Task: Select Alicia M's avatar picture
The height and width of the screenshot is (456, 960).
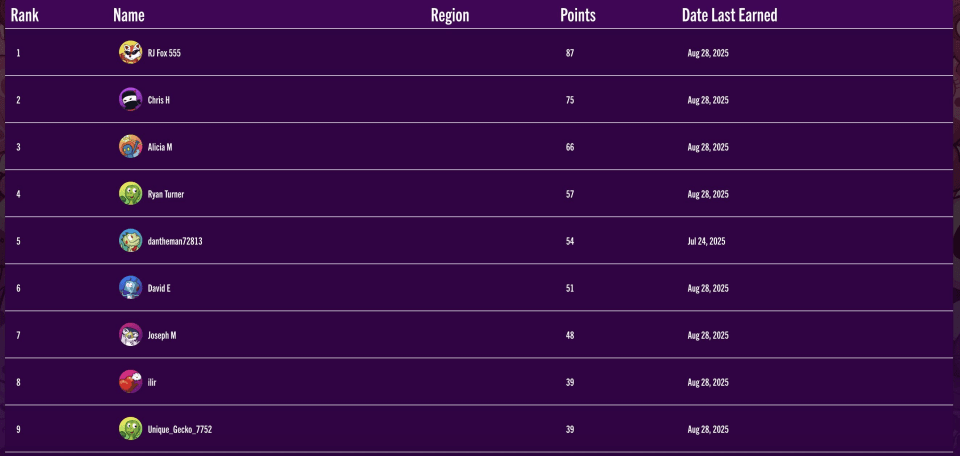Action: tap(130, 147)
